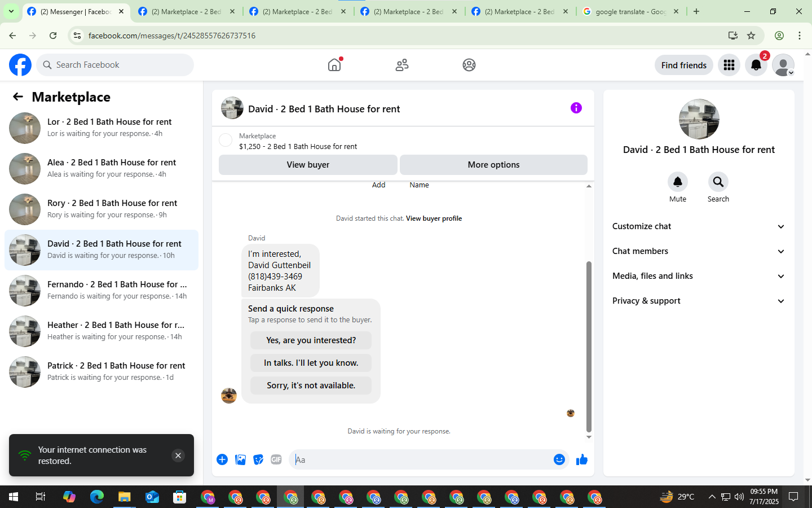Expand the Privacy & support section

[699, 301]
